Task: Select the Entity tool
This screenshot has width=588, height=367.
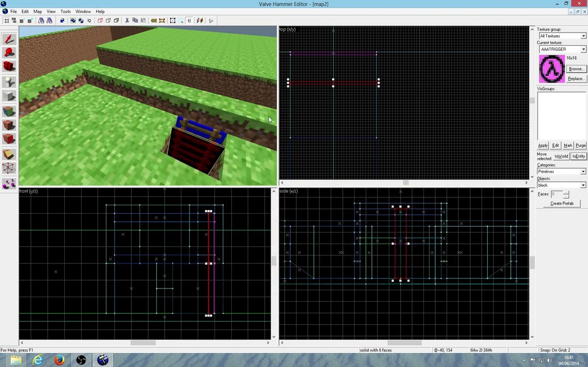Action: 9,82
